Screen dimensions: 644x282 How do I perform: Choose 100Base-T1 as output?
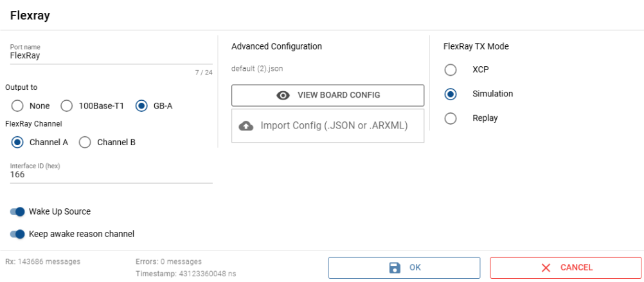[x=67, y=106]
